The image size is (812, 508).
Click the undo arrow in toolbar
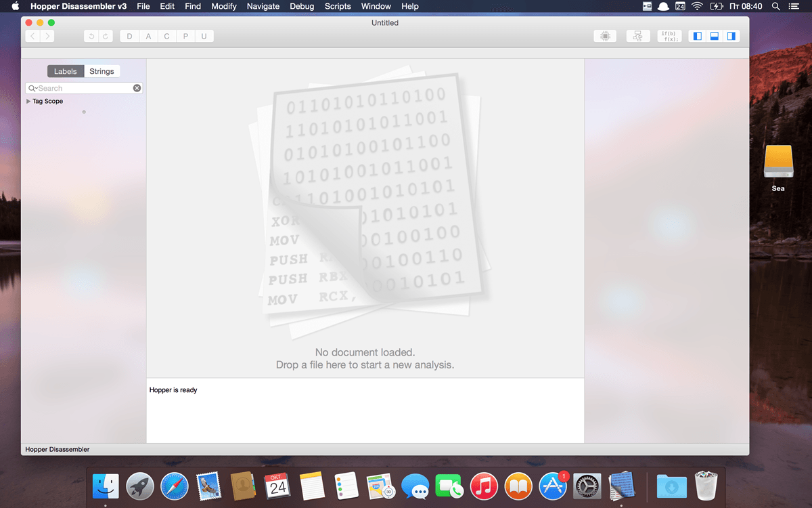tap(91, 36)
